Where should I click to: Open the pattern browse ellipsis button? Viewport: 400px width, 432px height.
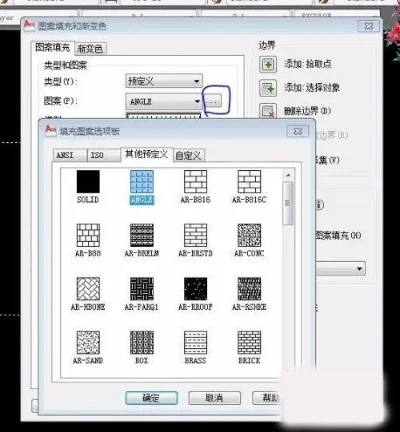point(213,100)
